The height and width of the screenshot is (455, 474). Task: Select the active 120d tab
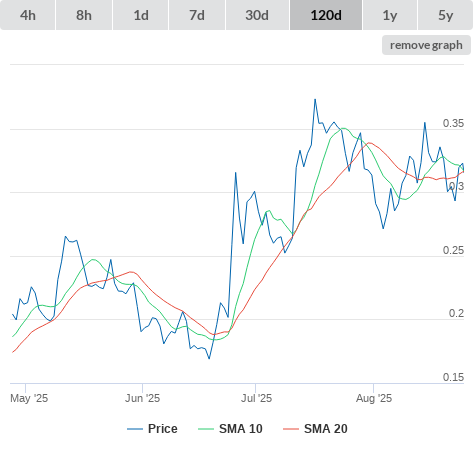(326, 15)
